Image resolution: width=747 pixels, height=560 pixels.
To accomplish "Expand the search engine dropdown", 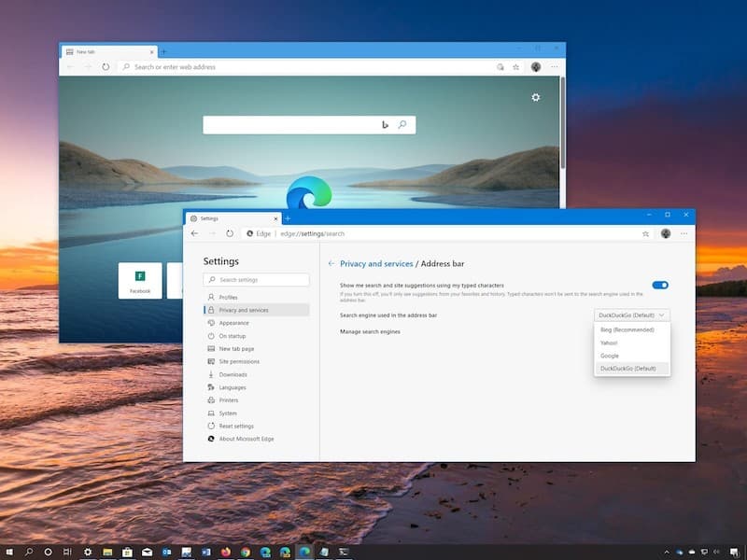I will (x=631, y=315).
